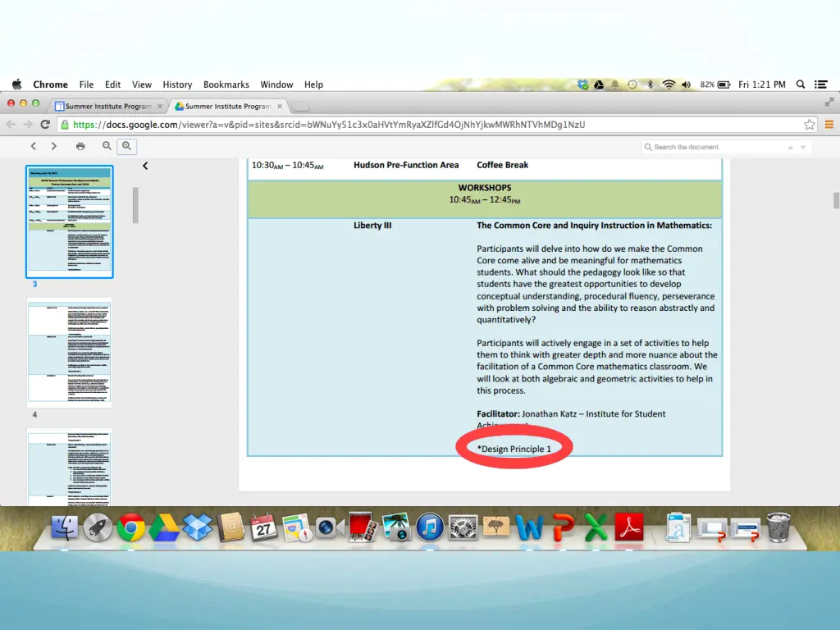Screen dimensions: 840x630
Task: Open Finder from the Dock
Action: [64, 527]
